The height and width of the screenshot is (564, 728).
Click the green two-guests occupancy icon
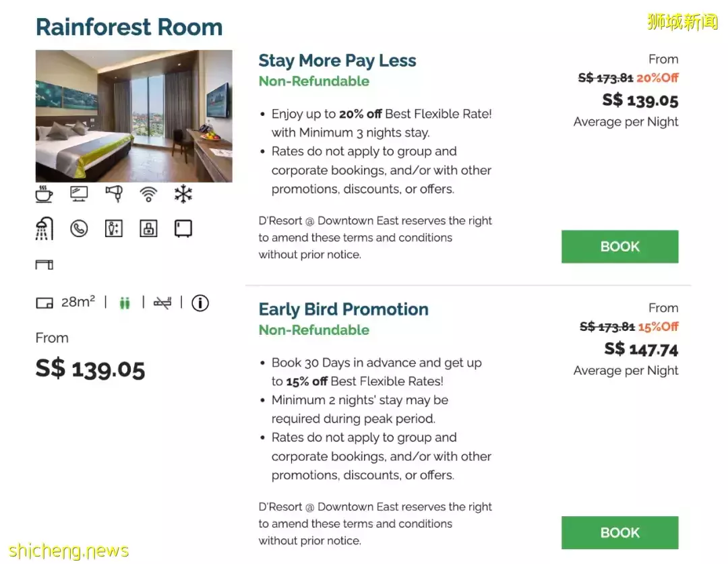coord(124,303)
